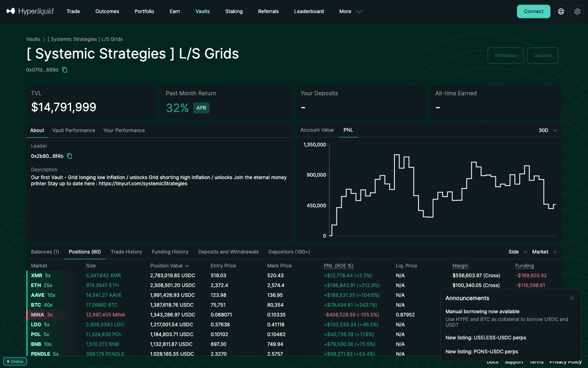This screenshot has height=368, width=588.
Task: Click the Online status indicator
Action: tap(15, 361)
